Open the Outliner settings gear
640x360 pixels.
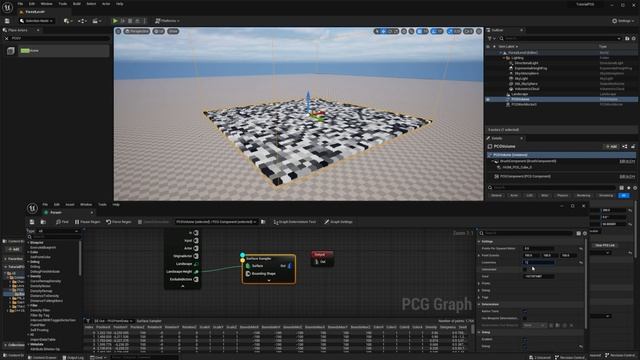pos(634,38)
